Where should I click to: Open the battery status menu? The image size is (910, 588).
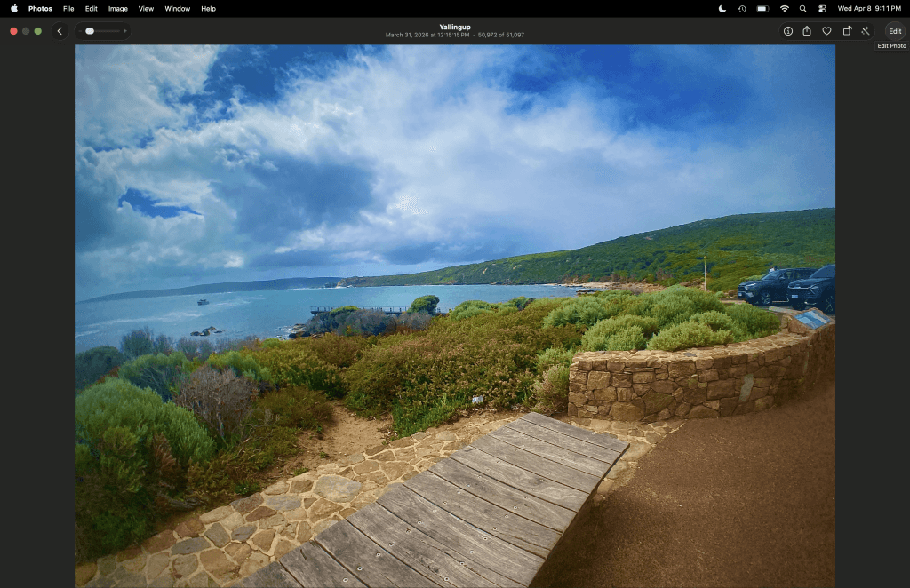coord(762,8)
